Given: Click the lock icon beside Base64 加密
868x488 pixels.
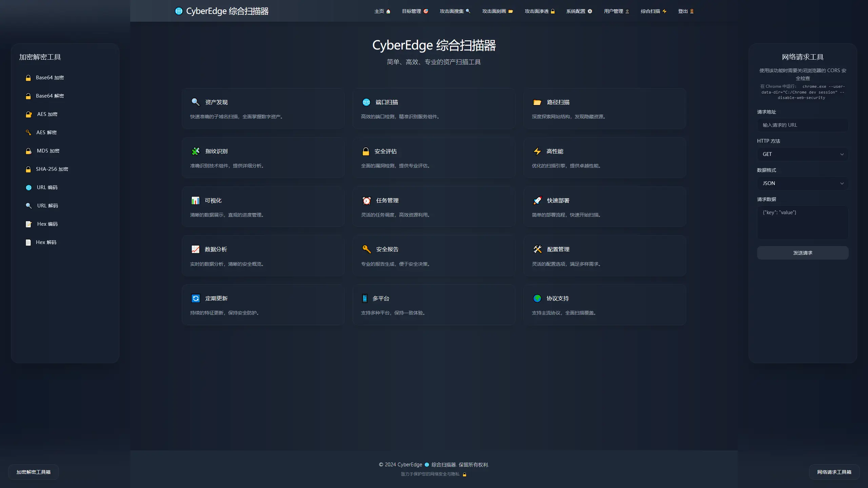Looking at the screenshot, I should click(x=28, y=78).
